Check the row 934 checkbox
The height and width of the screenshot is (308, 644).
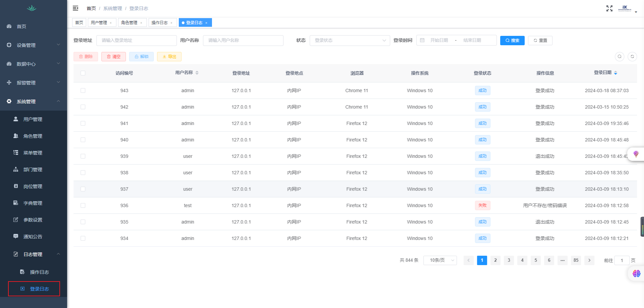pos(83,238)
